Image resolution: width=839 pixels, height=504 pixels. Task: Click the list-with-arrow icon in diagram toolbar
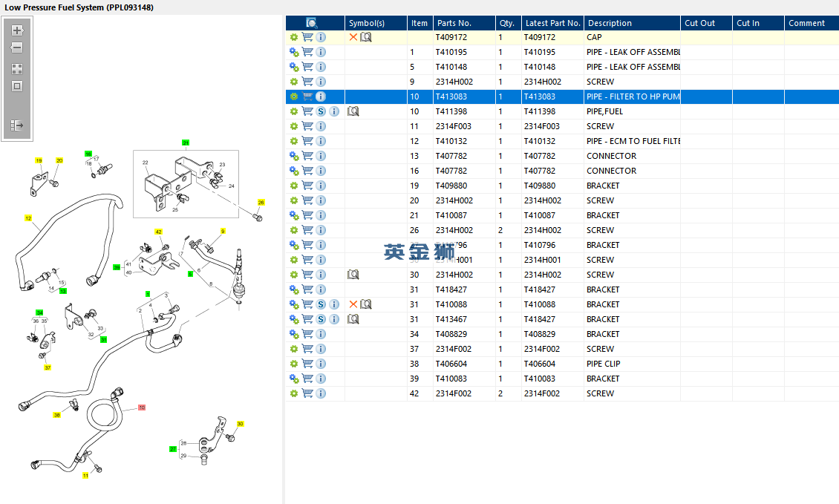[17, 125]
